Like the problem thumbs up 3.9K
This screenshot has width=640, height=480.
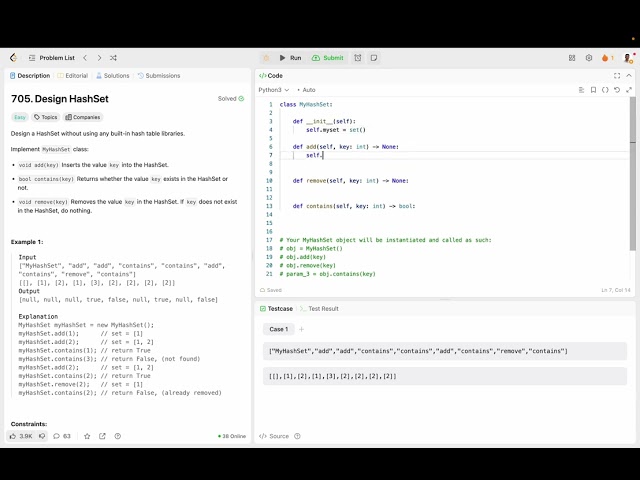[21, 436]
